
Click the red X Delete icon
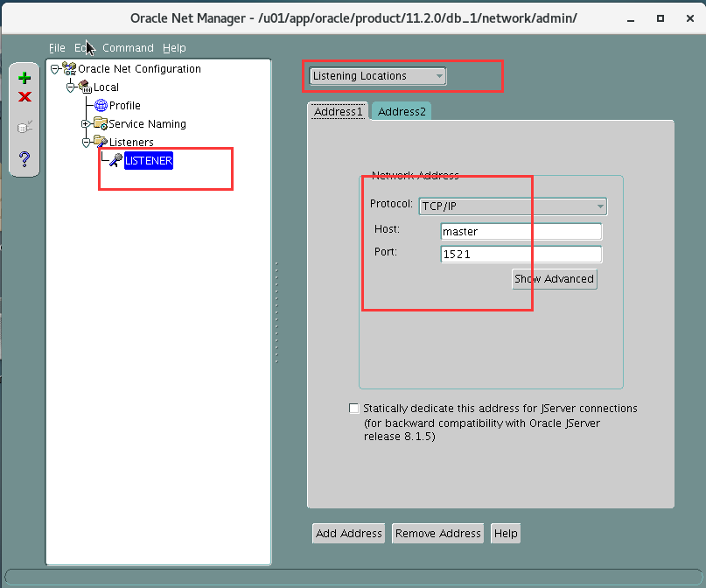pyautogui.click(x=24, y=96)
